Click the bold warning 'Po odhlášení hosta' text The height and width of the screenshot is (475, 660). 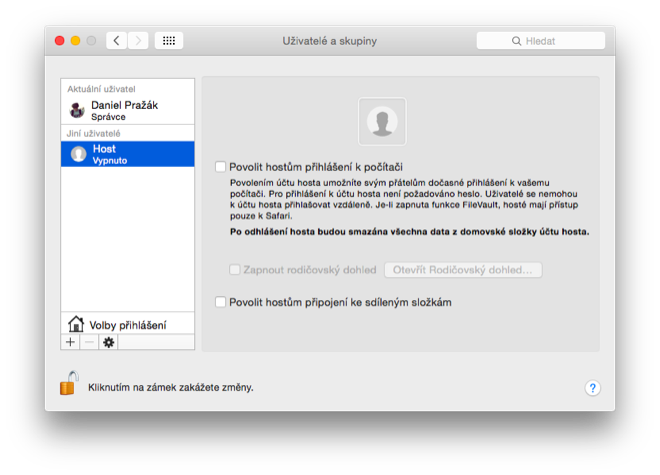click(410, 232)
